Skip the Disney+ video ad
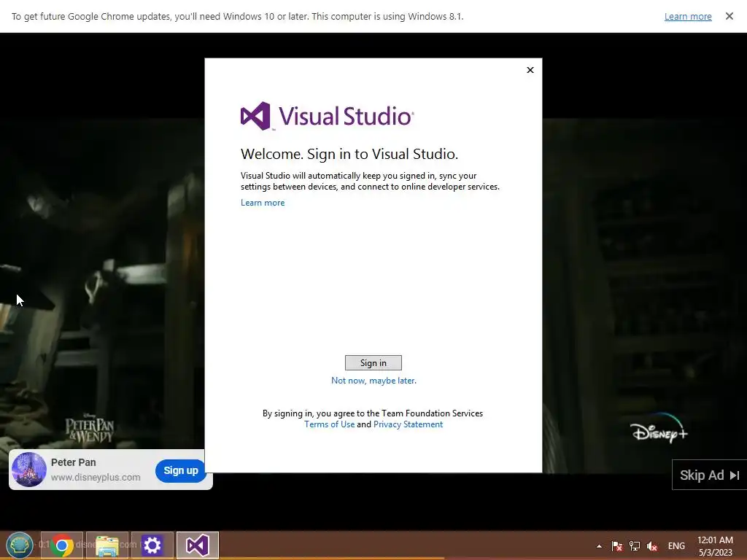The image size is (747, 560). 709,475
